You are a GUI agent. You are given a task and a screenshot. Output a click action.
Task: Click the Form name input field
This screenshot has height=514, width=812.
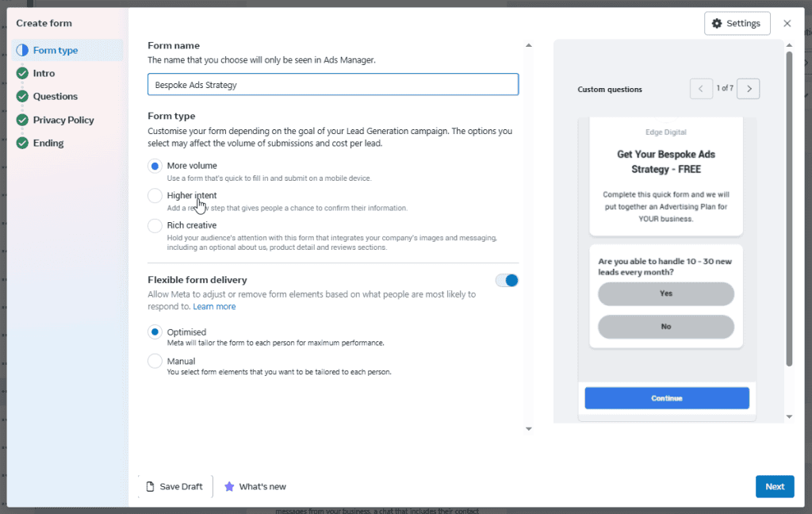[333, 84]
